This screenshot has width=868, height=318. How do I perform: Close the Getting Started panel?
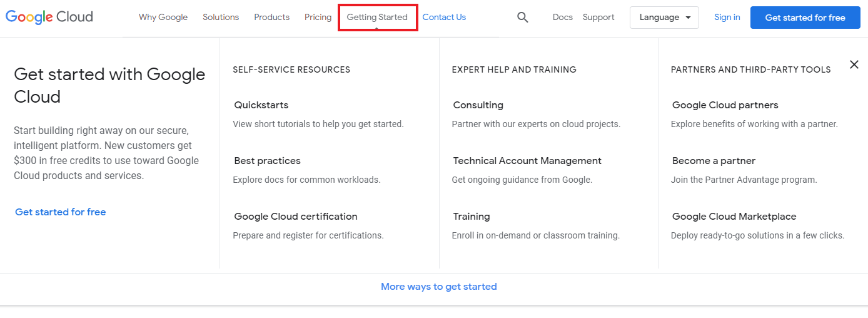[x=854, y=64]
